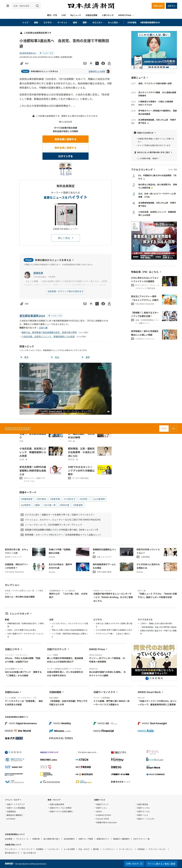Click お問い合わせ button in footer
The width and height of the screenshot is (182, 868).
(x=134, y=864)
